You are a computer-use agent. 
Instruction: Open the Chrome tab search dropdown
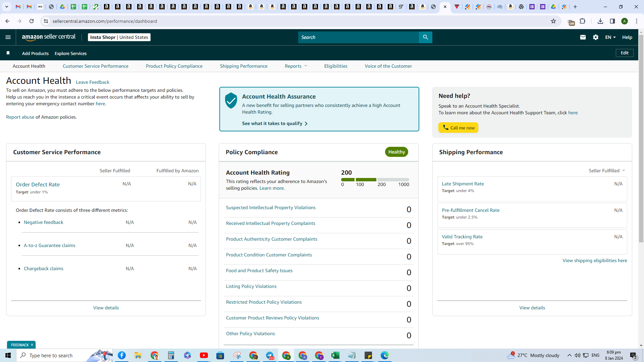pos(7,7)
